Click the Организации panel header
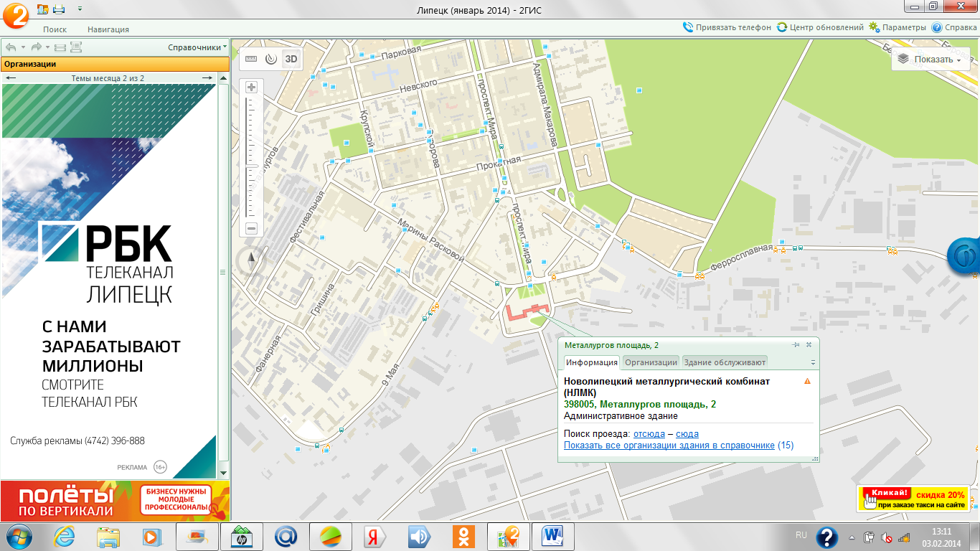The height and width of the screenshot is (551, 980). [x=115, y=64]
